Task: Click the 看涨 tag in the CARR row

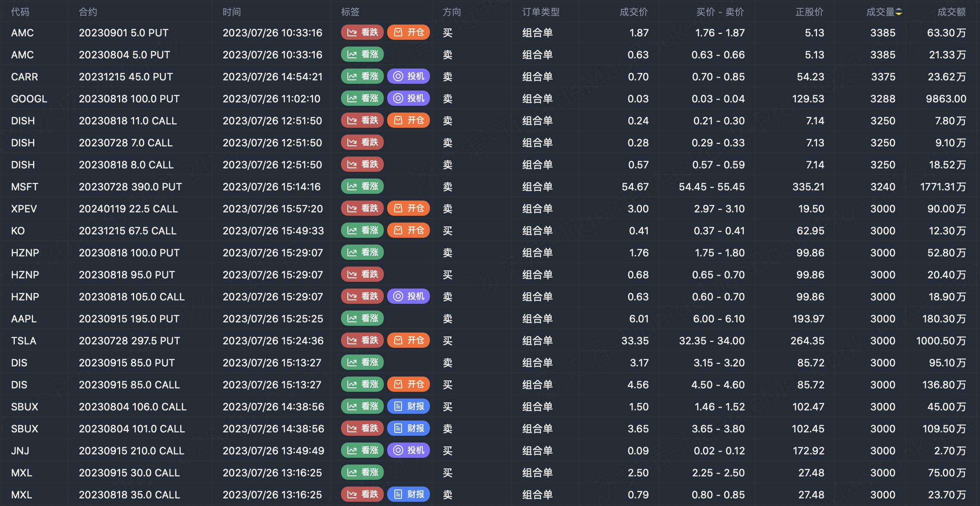Action: click(362, 77)
